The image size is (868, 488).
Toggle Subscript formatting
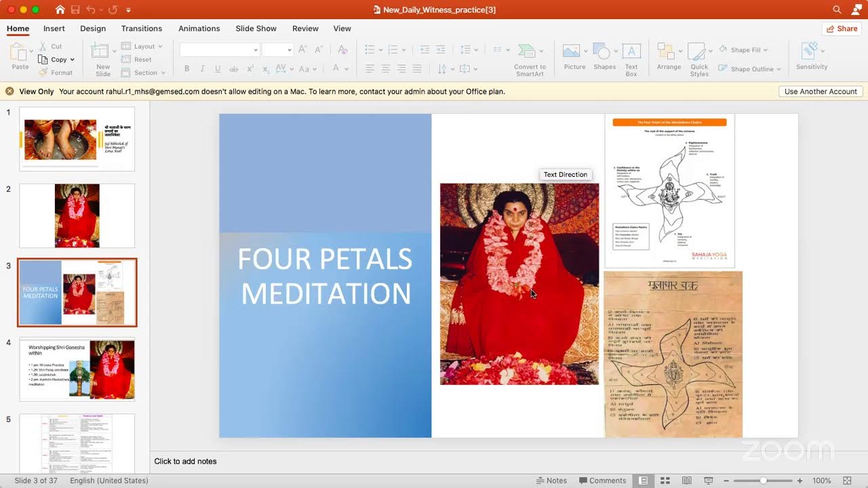pos(266,68)
